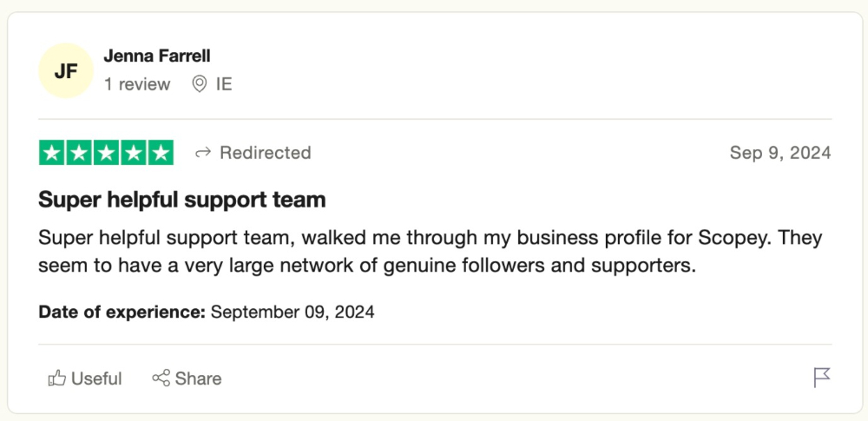Image resolution: width=868 pixels, height=421 pixels.
Task: Open Jenna Farrell's reviewer profile
Action: click(x=157, y=56)
